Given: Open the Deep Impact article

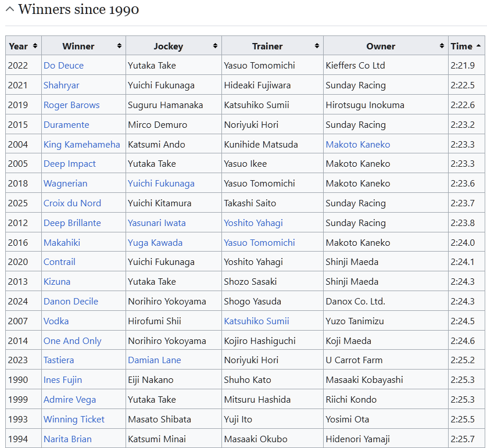Looking at the screenshot, I should tap(69, 164).
